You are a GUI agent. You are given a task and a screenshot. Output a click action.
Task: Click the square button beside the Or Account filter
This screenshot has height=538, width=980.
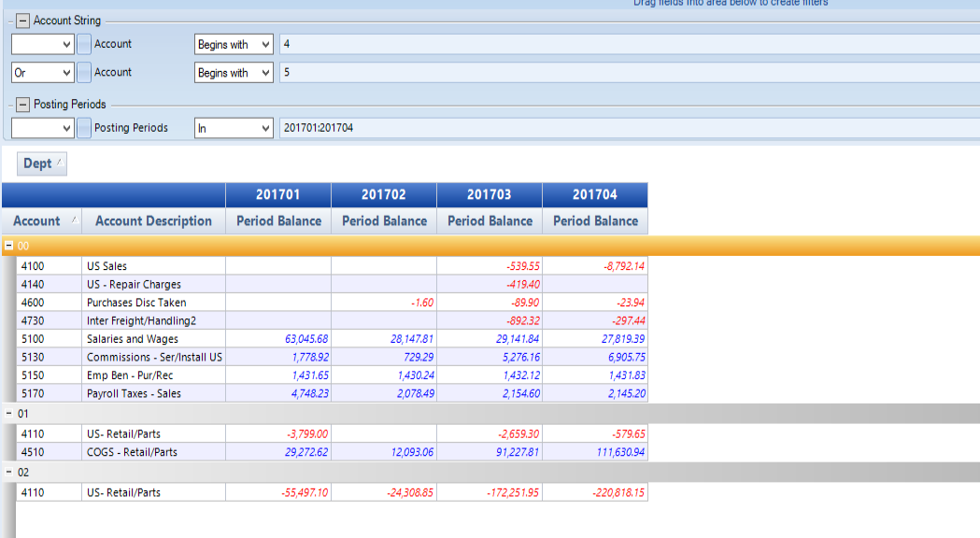(84, 72)
